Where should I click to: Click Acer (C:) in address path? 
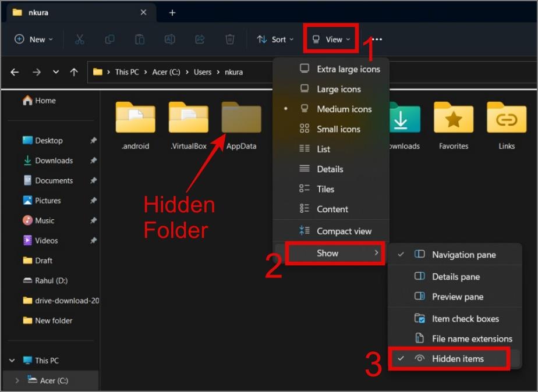pos(166,72)
